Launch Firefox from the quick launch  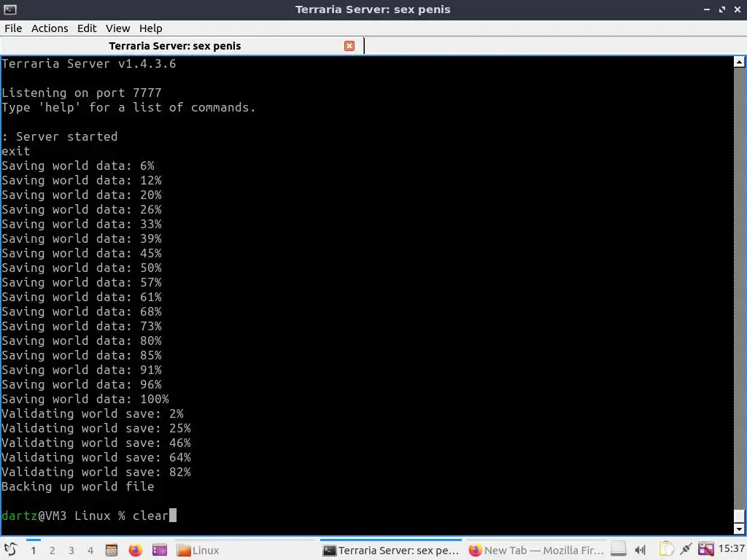point(135,550)
